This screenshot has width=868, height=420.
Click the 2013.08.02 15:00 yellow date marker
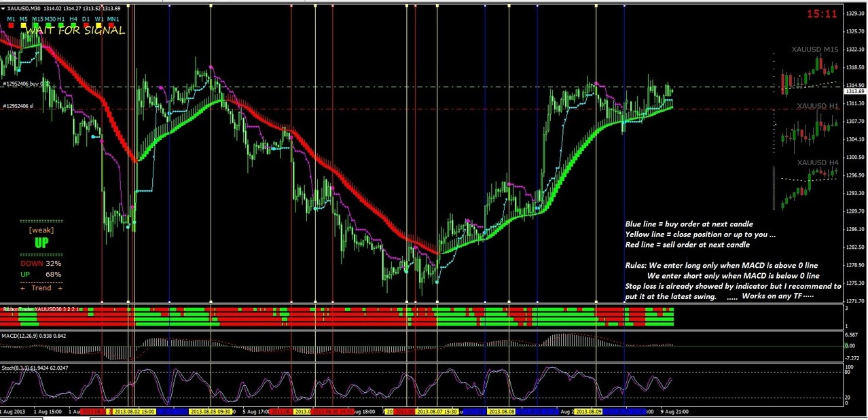[x=134, y=412]
